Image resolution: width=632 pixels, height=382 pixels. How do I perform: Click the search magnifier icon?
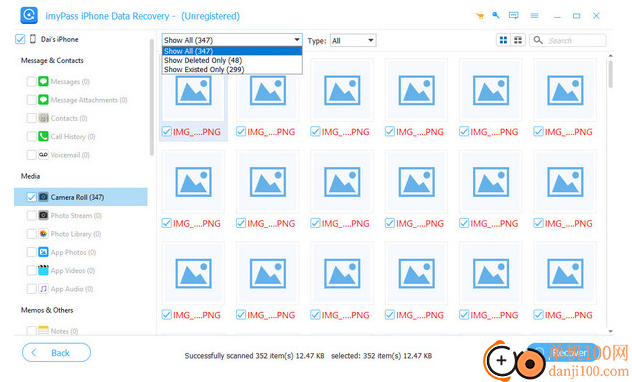click(538, 40)
